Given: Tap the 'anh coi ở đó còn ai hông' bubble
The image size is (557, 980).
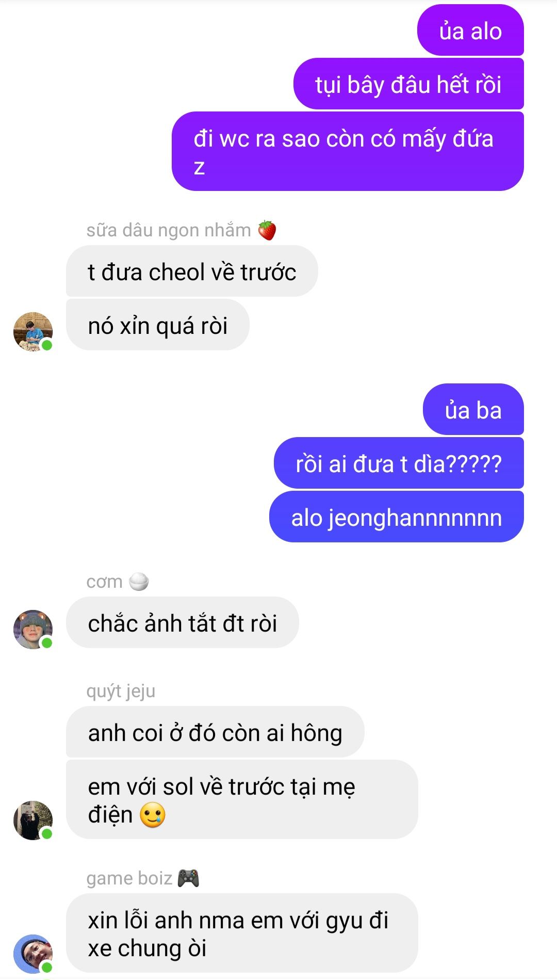Looking at the screenshot, I should pyautogui.click(x=215, y=732).
